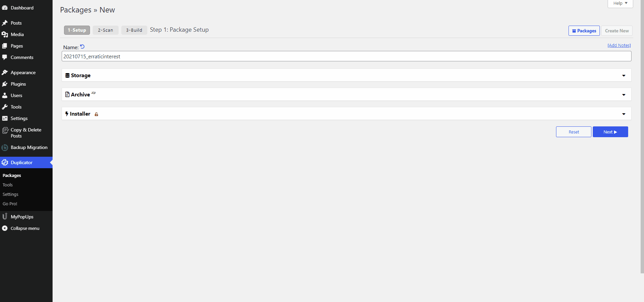The width and height of the screenshot is (644, 302).
Task: Click the Backup Migration icon in sidebar
Action: point(5,148)
